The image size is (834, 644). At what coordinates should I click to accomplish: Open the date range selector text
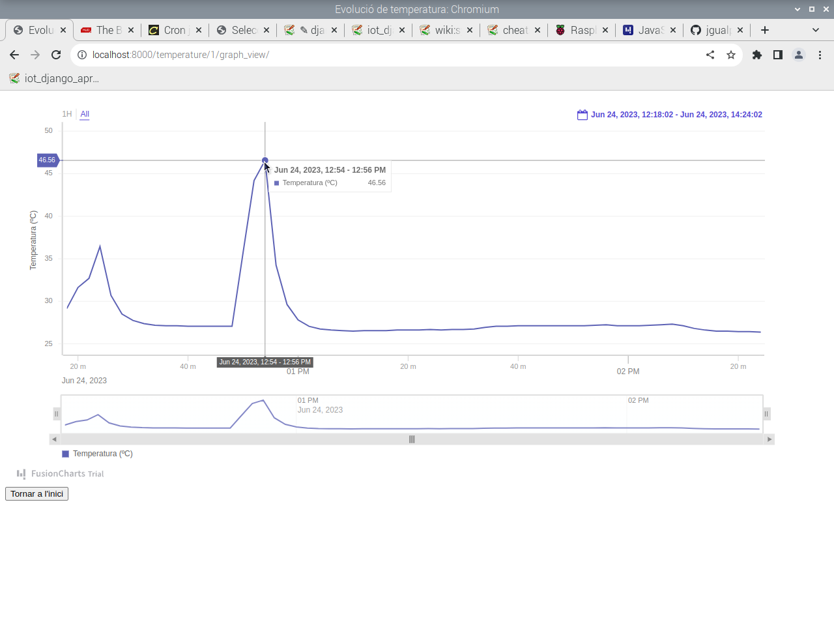(x=676, y=115)
